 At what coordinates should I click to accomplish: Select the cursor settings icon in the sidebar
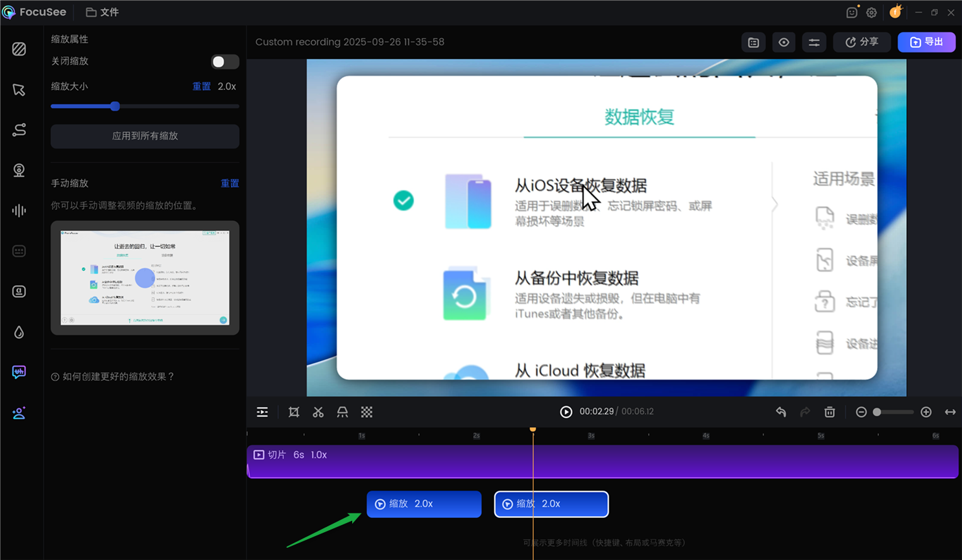[19, 89]
